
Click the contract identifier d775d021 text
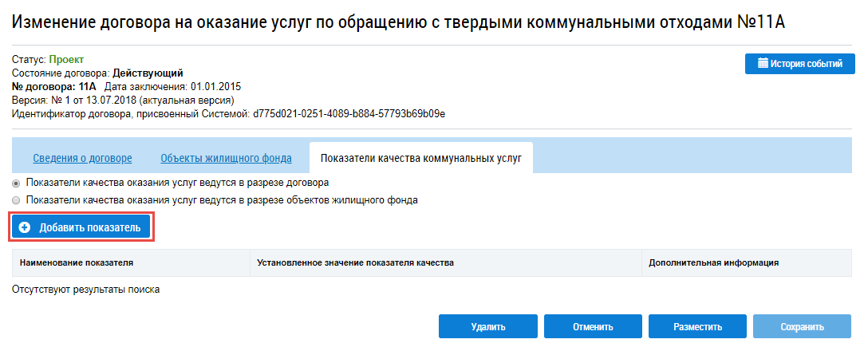349,113
